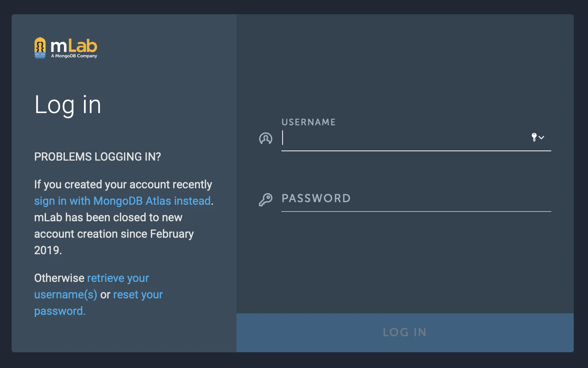Follow the retrieve your username(s) link
Viewport: 588px width, 368px height.
pyautogui.click(x=91, y=286)
